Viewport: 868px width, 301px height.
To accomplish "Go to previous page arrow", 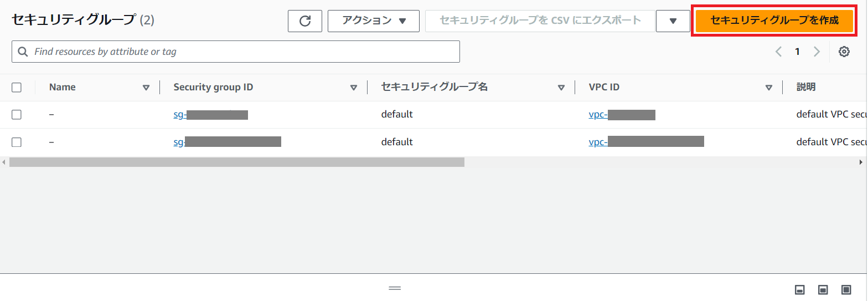I will (778, 52).
